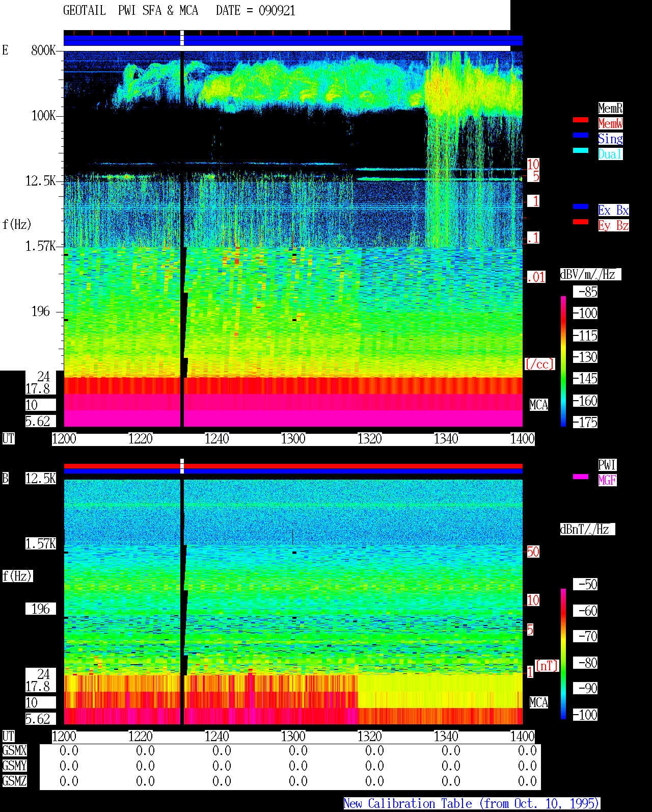
Task: Click the 800K frequency label
Action: [43, 50]
